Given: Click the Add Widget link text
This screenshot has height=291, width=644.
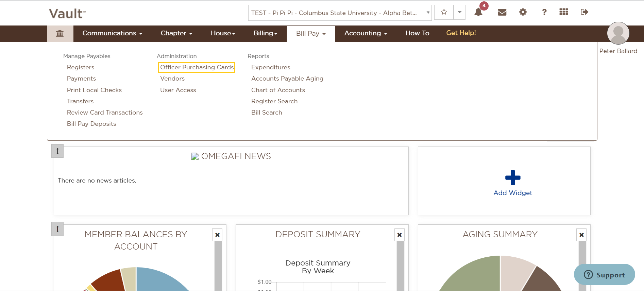Looking at the screenshot, I should pyautogui.click(x=513, y=193).
